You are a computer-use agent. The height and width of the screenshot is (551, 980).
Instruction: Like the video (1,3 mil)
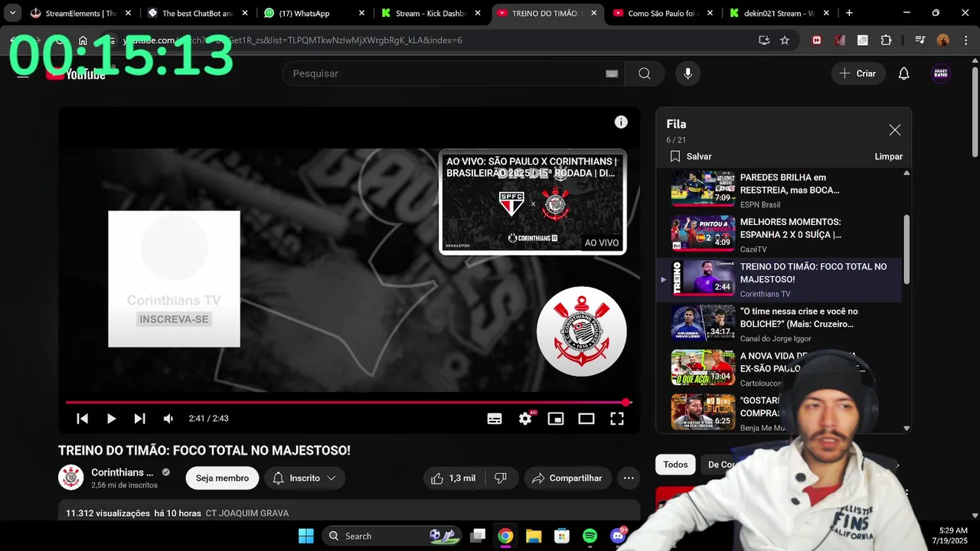(x=454, y=478)
